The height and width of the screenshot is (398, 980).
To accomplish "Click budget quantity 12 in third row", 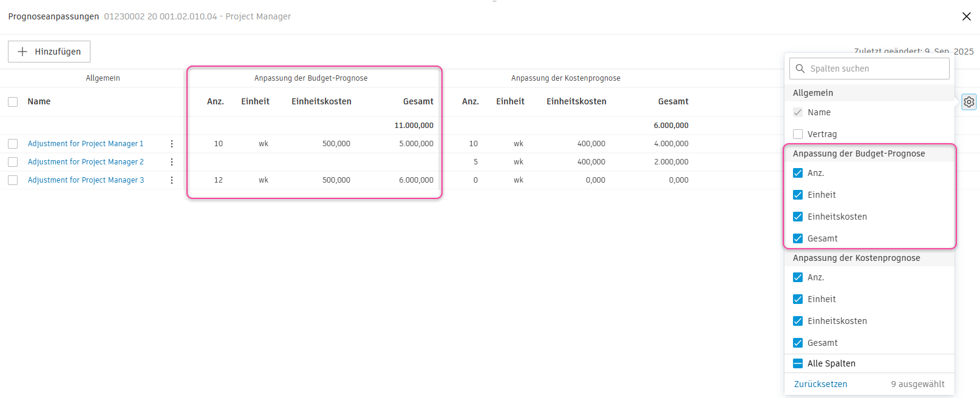I will click(x=219, y=180).
